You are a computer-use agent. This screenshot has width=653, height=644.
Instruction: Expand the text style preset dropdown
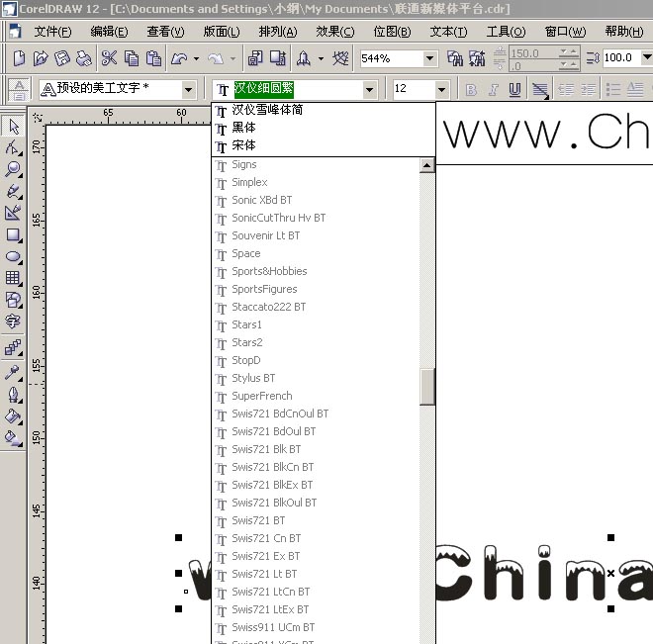[x=188, y=89]
